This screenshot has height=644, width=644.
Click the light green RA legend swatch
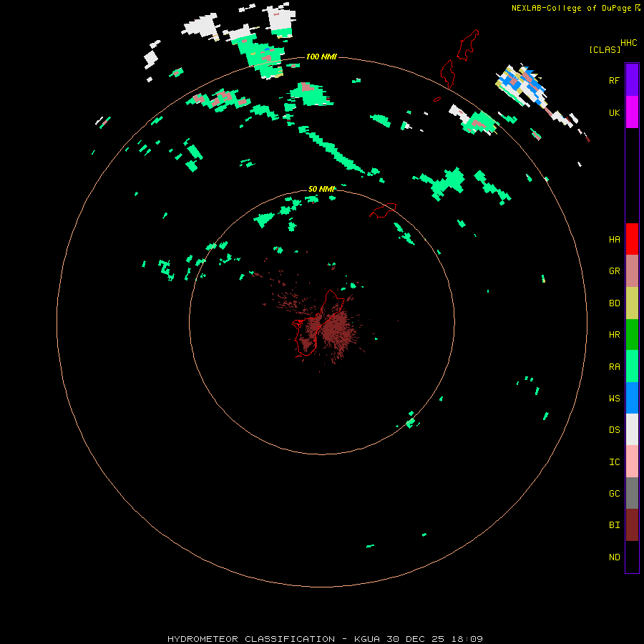[x=632, y=366]
